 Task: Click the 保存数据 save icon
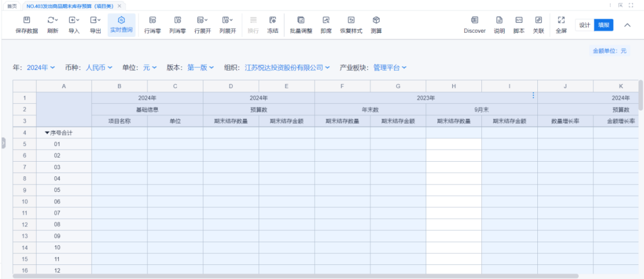coord(26,20)
